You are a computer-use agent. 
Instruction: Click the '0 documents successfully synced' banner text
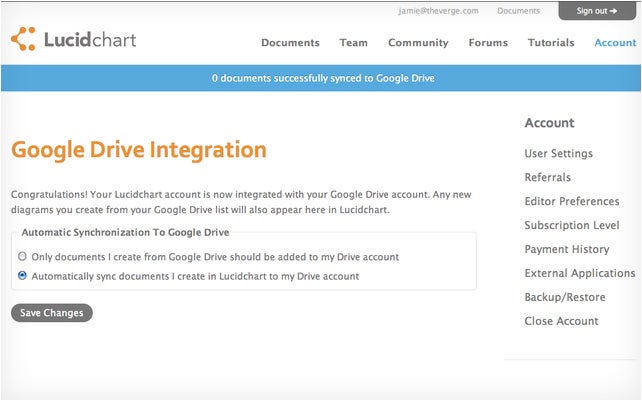click(323, 78)
